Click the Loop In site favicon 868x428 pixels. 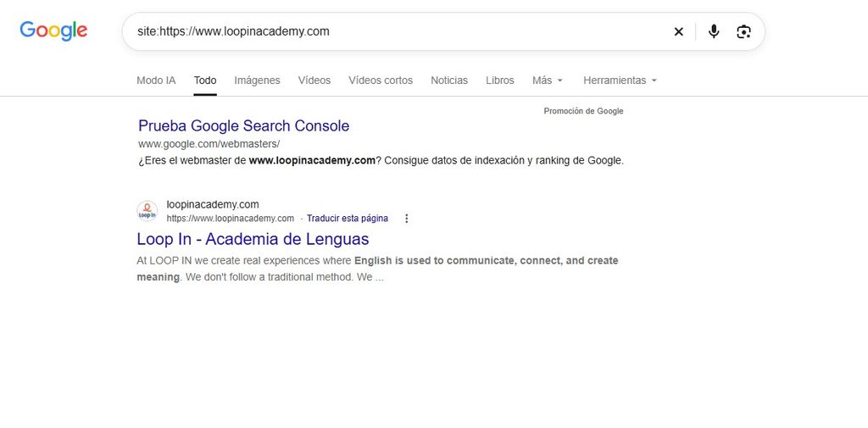(147, 211)
